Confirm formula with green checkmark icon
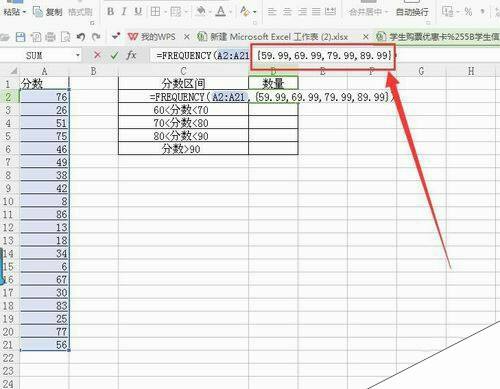 [x=114, y=55]
